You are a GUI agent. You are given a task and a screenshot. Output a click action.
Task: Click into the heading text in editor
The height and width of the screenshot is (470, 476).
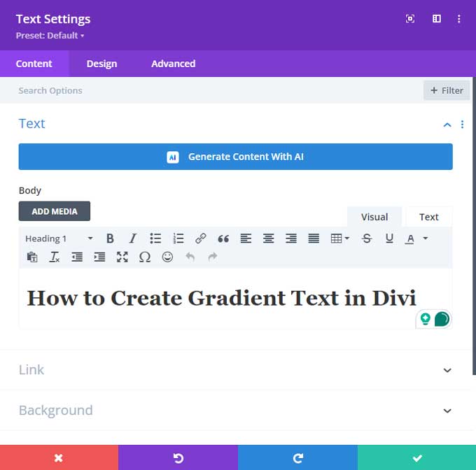(221, 299)
